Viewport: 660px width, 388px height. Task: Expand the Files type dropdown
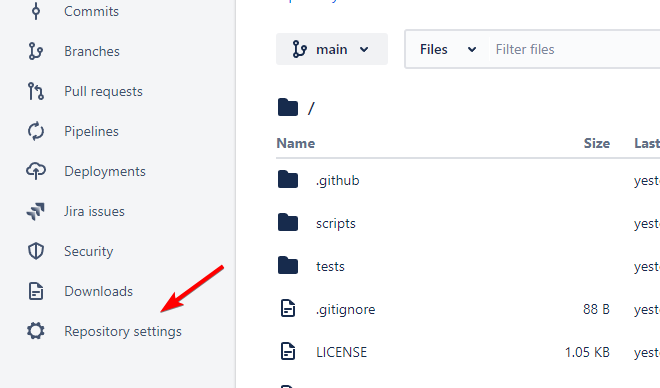pos(448,50)
